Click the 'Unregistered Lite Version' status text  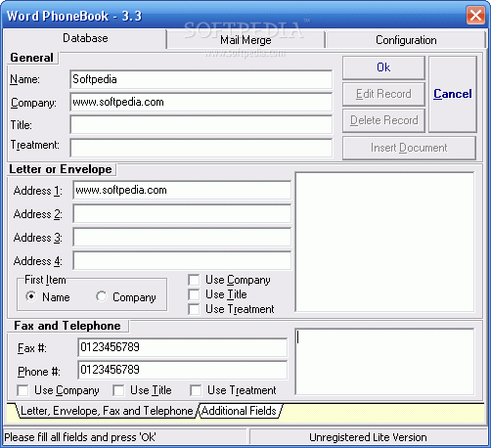point(368,437)
